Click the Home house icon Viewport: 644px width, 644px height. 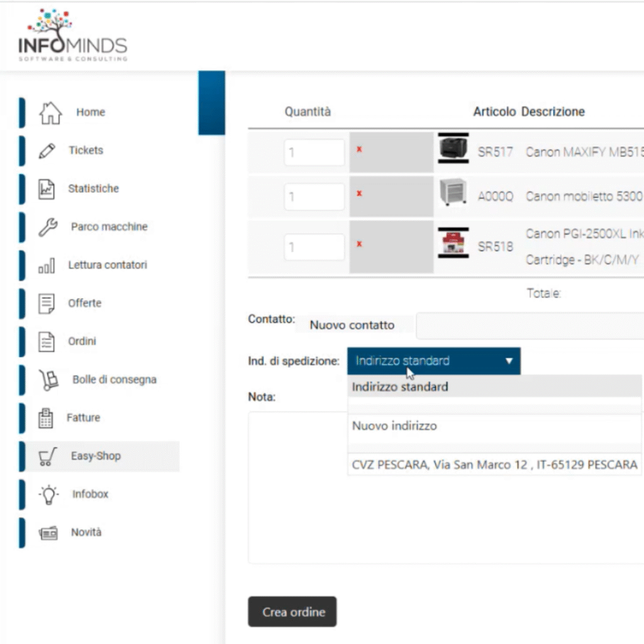coord(50,113)
